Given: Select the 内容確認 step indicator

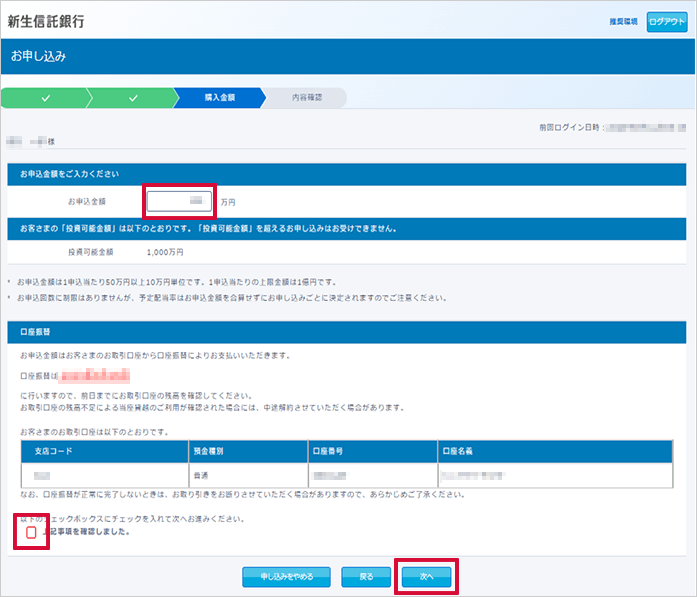Looking at the screenshot, I should click(307, 98).
